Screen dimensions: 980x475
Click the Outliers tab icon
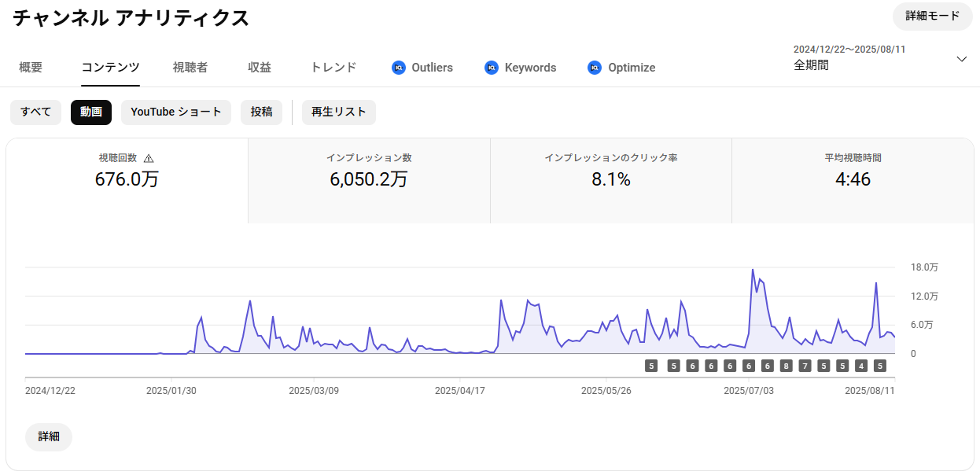[x=399, y=68]
